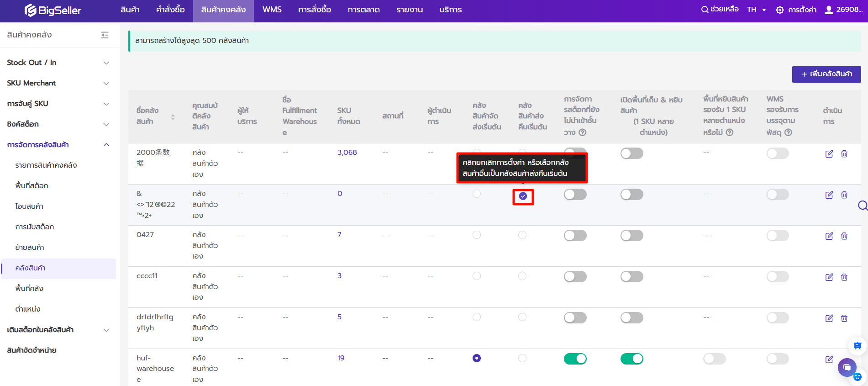This screenshot has width=868, height=386.
Task: Open the WMS top menu
Action: click(272, 10)
